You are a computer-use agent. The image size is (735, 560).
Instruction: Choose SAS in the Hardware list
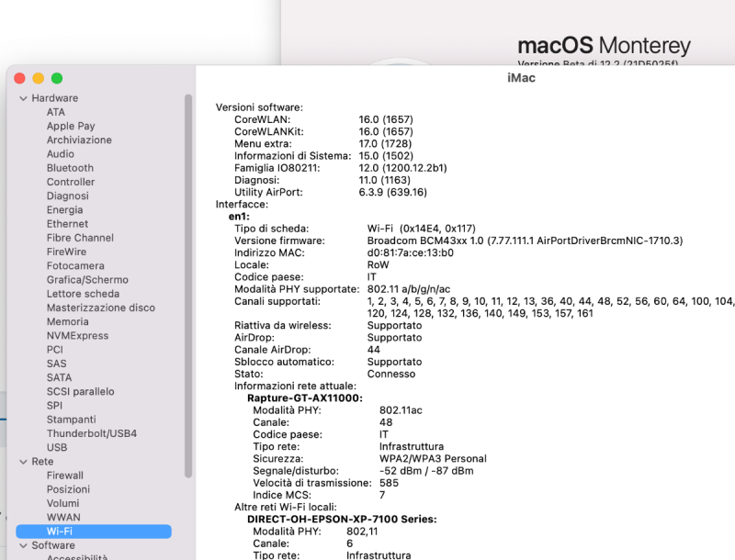pos(56,364)
